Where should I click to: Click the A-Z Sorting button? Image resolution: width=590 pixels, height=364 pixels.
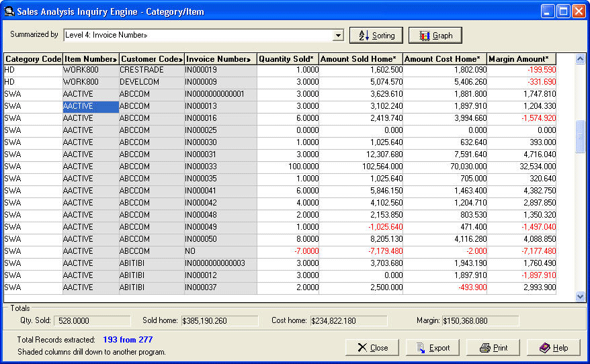(x=376, y=36)
